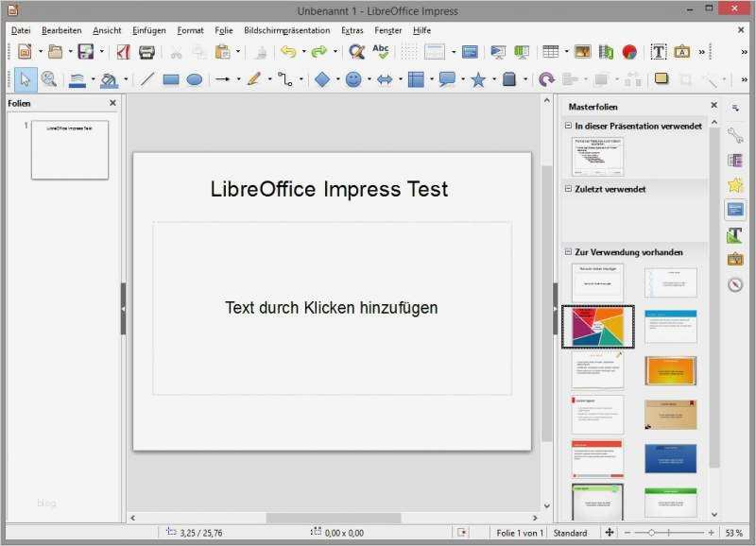The height and width of the screenshot is (546, 756).
Task: Insert a text box with the T icon
Action: point(657,54)
